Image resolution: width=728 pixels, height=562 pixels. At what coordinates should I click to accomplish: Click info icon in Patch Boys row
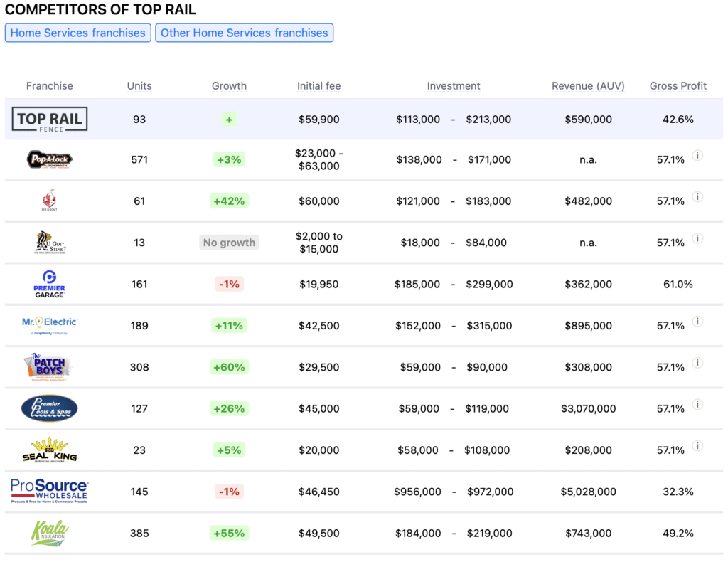pos(697,363)
